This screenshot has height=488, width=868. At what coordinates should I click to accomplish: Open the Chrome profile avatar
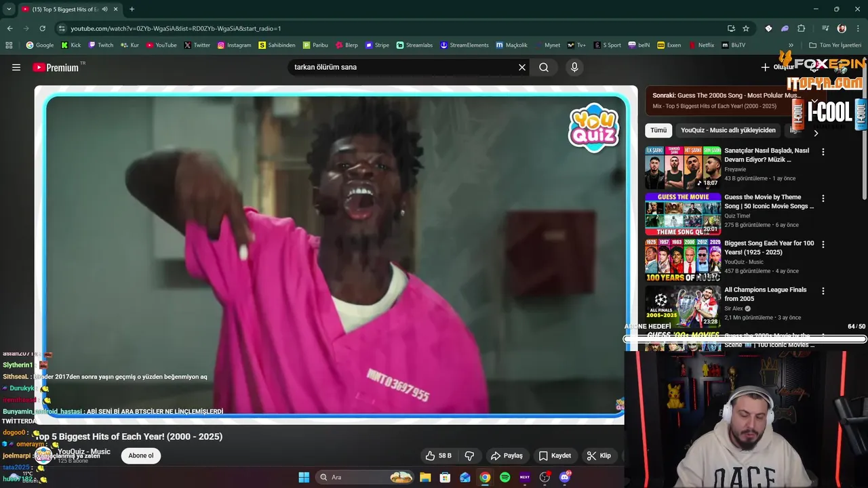[842, 28]
